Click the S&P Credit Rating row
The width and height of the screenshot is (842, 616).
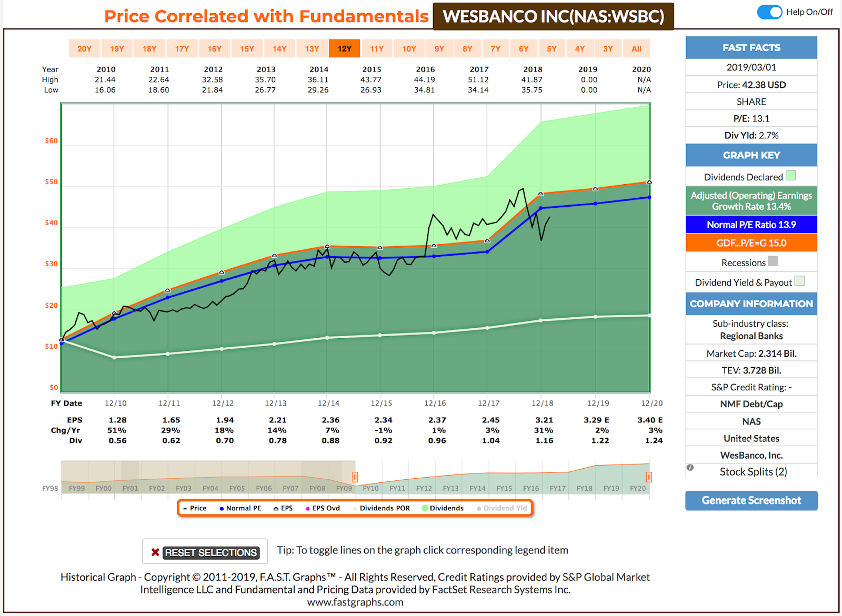(751, 387)
